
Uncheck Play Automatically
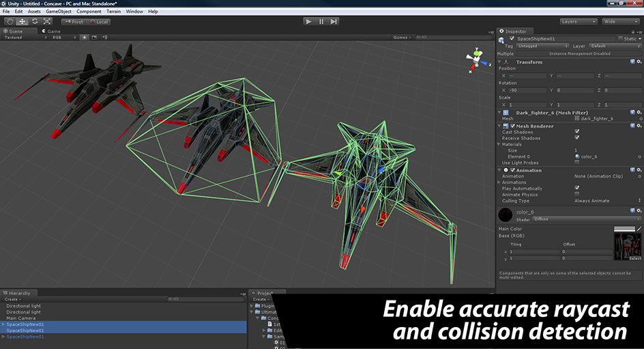point(576,188)
